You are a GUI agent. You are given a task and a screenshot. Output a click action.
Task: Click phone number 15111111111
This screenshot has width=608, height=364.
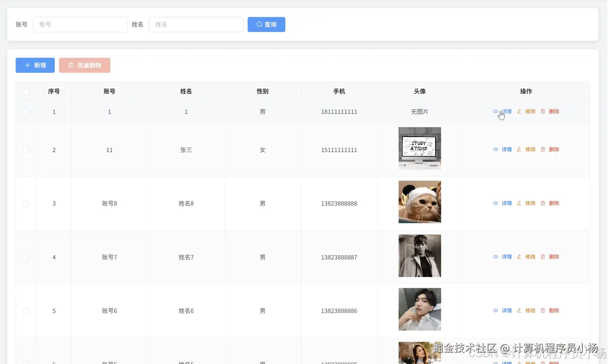tap(339, 150)
